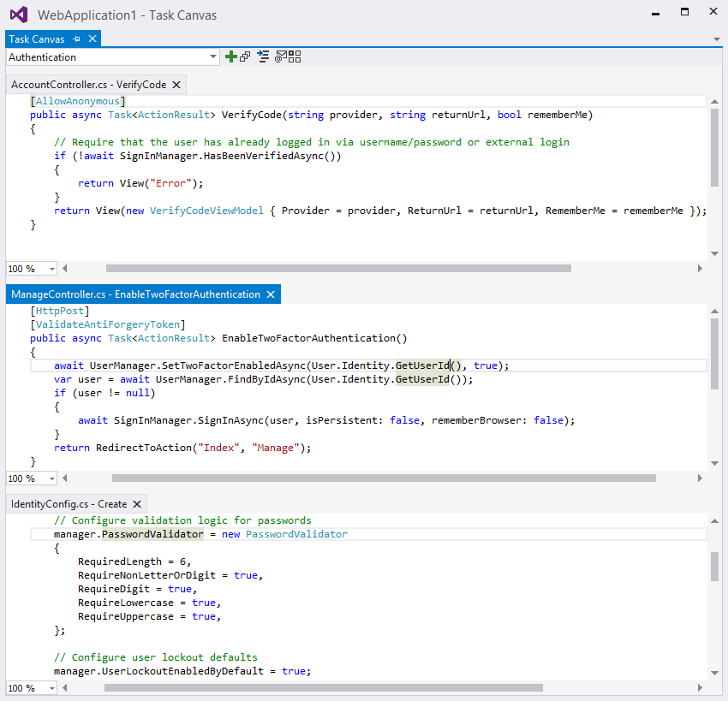Click the green plus add task icon

click(x=230, y=56)
